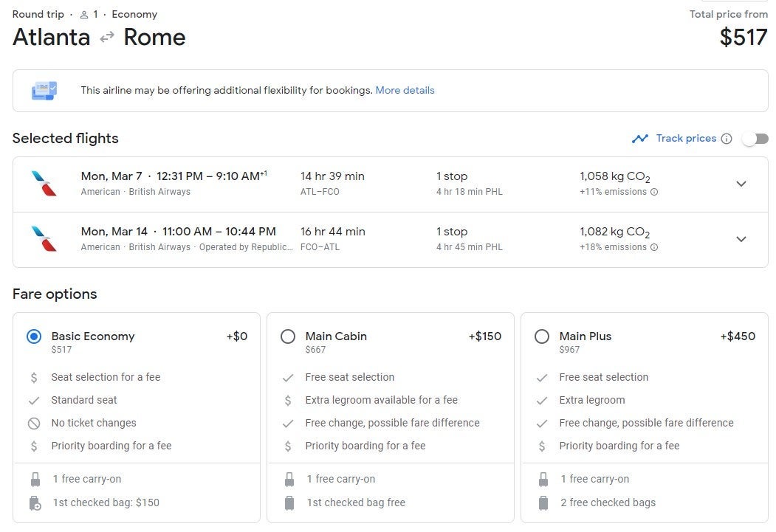The image size is (776, 532).
Task: Click the round-trip swap arrows between Atlanta and Rome
Action: click(107, 37)
